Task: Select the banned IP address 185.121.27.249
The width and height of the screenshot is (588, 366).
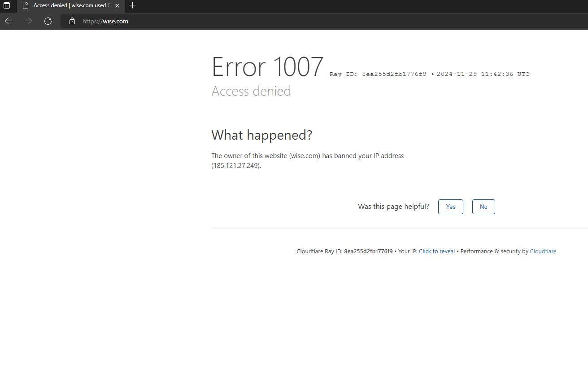Action: click(236, 165)
